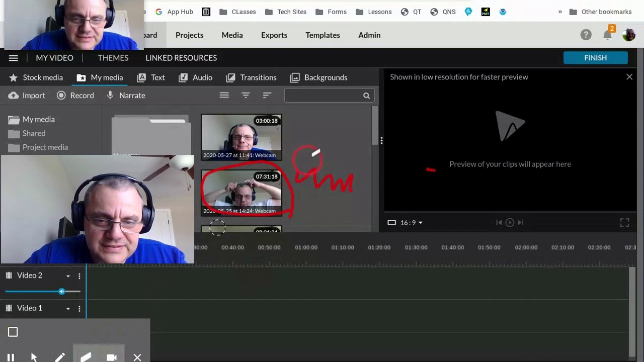Expand the Video 1 track dropdown arrow
644x362 pixels.
68,309
